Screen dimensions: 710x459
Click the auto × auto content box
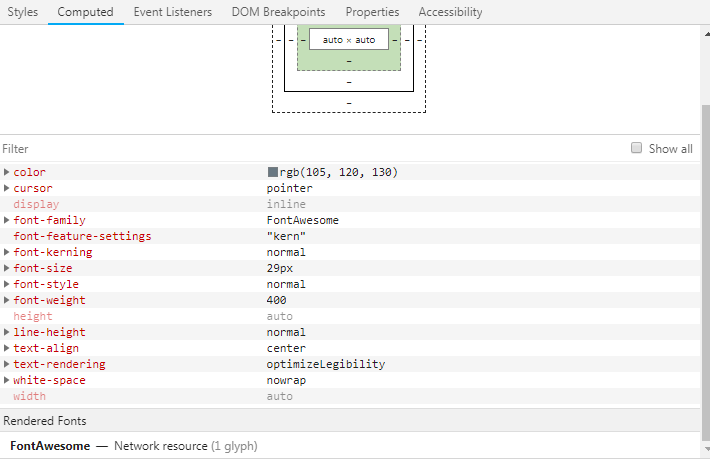348,39
